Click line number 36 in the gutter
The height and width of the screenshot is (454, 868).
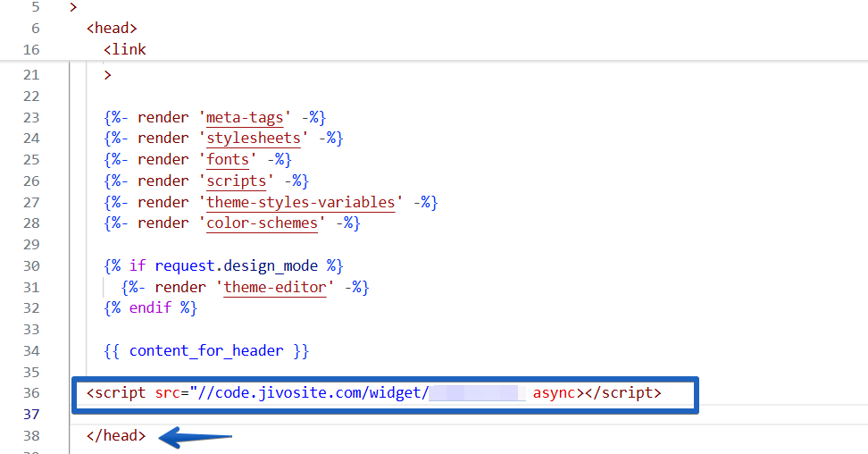[31, 393]
